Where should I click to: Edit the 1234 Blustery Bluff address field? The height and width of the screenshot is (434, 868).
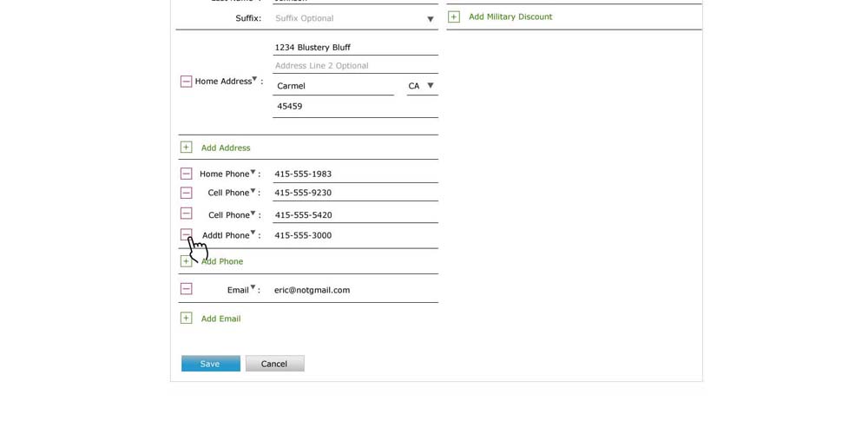(355, 48)
